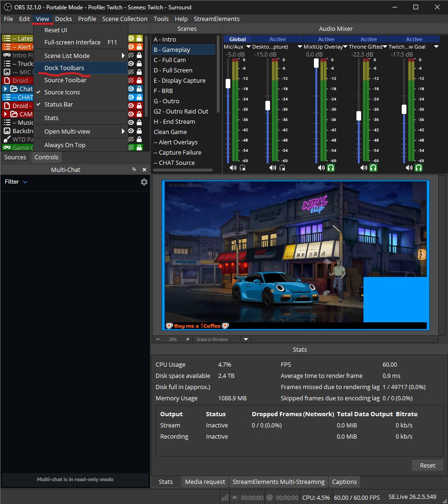Select the 'F - BRB' scene
Image resolution: width=448 pixels, height=504 pixels.
point(184,91)
